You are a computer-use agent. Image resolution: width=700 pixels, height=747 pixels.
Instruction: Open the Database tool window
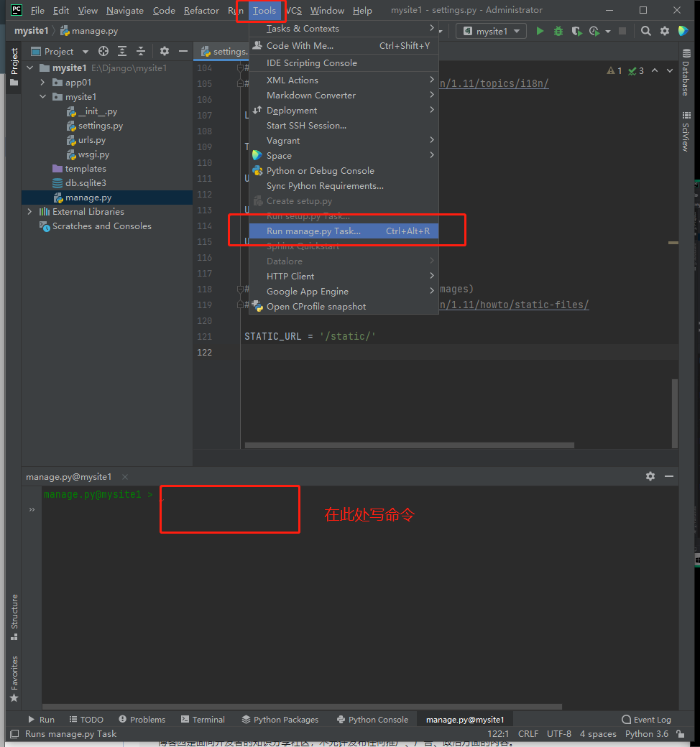click(x=686, y=72)
